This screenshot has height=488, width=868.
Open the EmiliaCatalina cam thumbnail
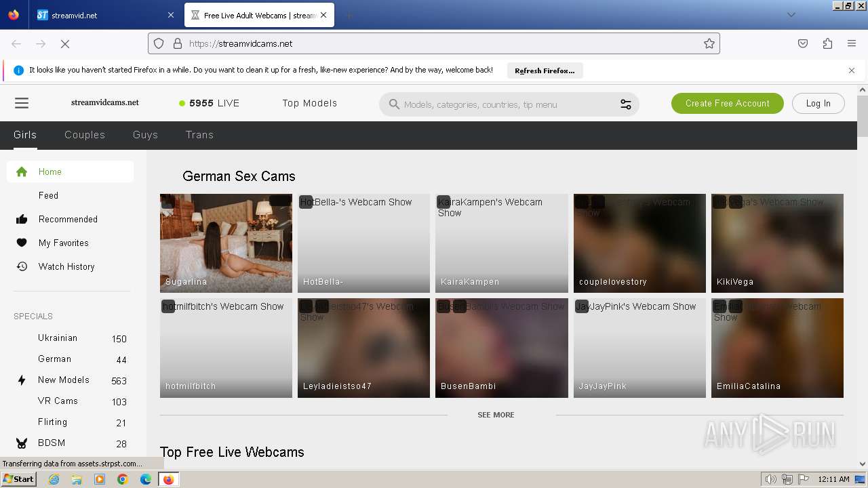[777, 348]
